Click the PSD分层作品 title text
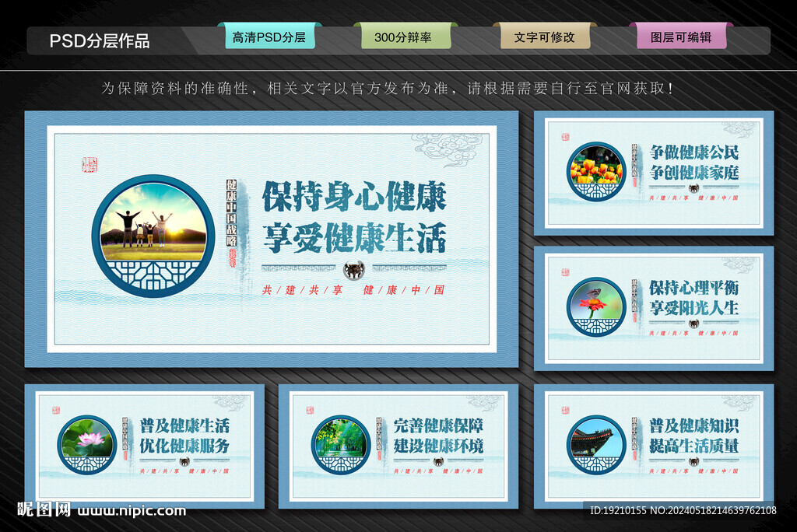 (x=100, y=40)
